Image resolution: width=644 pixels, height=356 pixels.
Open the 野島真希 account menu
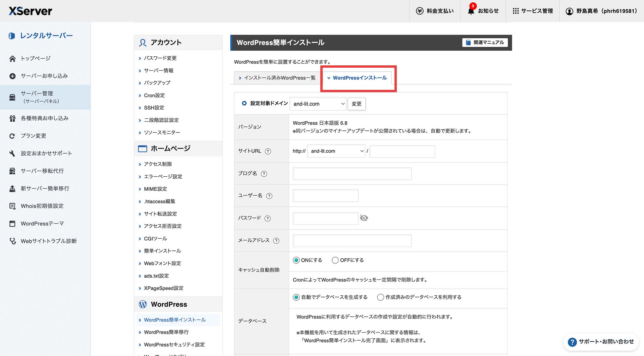pos(602,11)
